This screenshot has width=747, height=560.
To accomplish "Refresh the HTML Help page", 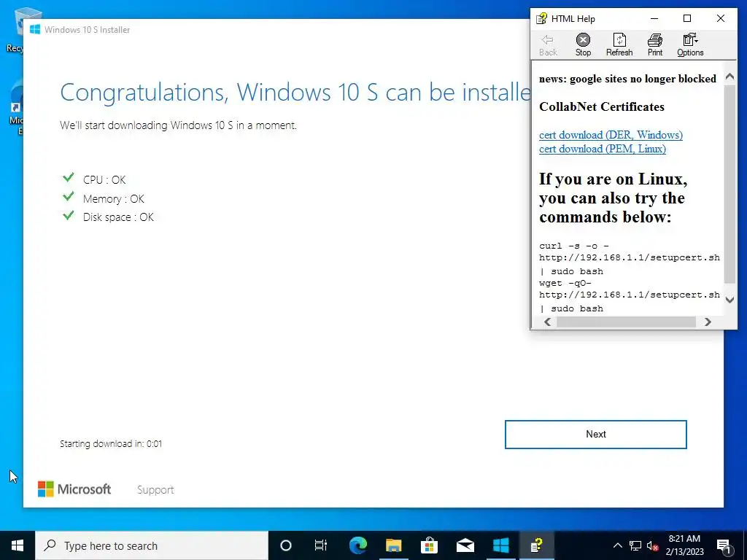I will coord(619,45).
